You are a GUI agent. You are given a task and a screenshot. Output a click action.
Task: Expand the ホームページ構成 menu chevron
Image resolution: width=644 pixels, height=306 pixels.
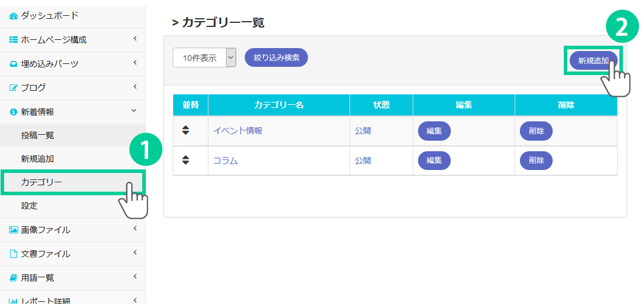pos(135,39)
